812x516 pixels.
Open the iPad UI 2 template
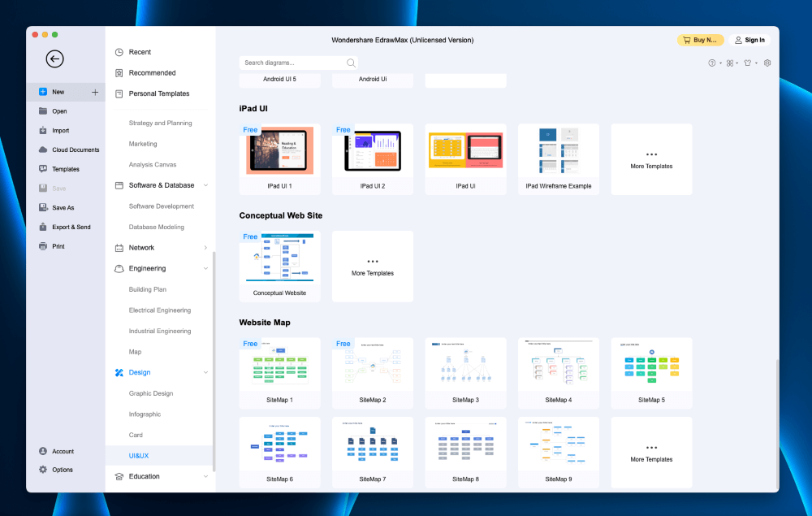373,159
